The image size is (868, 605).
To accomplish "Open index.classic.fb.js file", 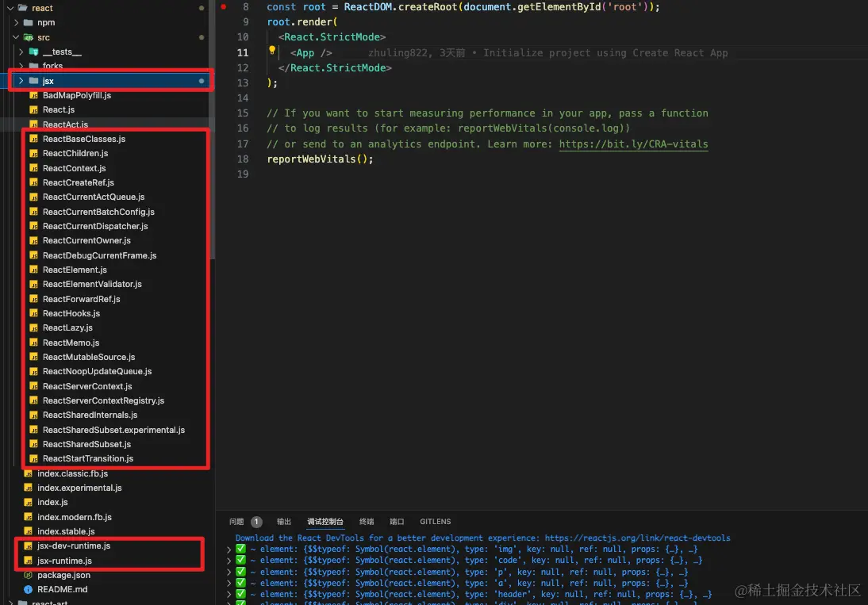I will 72,474.
